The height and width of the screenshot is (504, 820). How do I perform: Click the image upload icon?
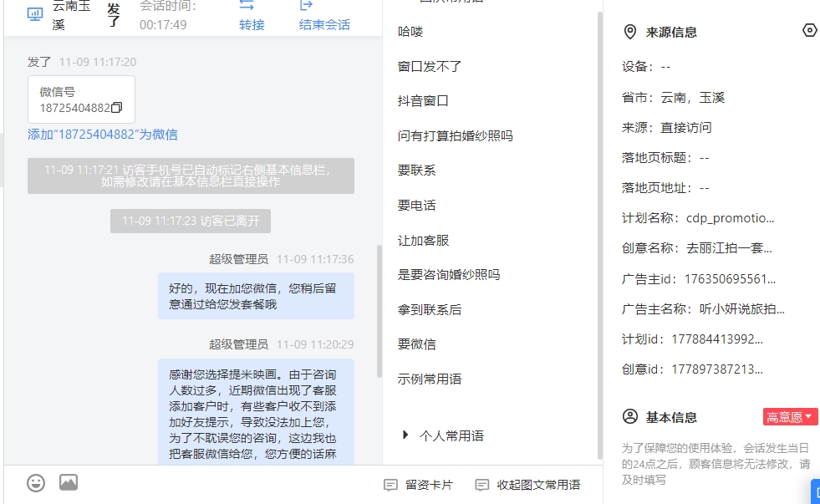tap(69, 482)
